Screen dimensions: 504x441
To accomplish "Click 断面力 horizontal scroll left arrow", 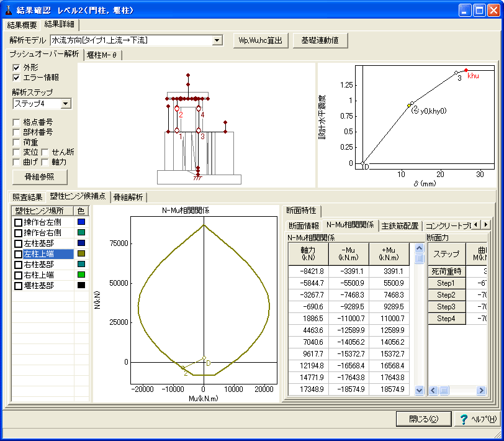I will click(x=433, y=391).
